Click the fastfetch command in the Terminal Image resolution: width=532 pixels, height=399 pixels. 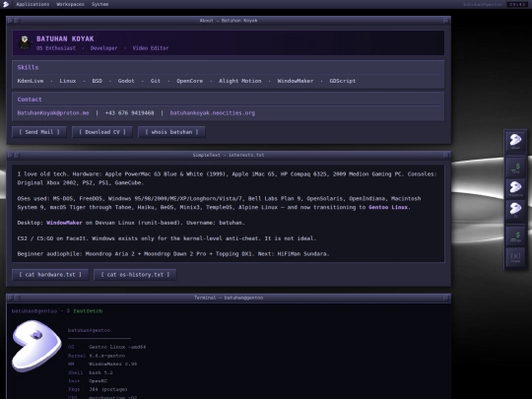click(88, 310)
